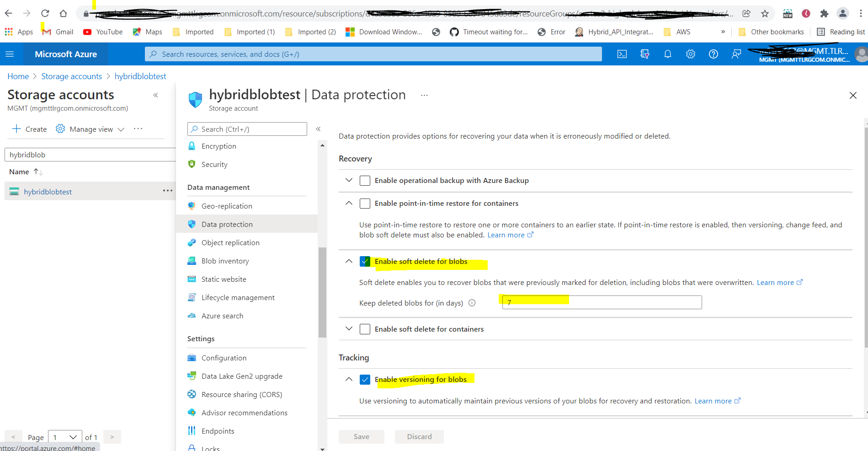The width and height of the screenshot is (868, 451).
Task: Collapse the Enable soft delete for blobs section
Action: tap(349, 262)
